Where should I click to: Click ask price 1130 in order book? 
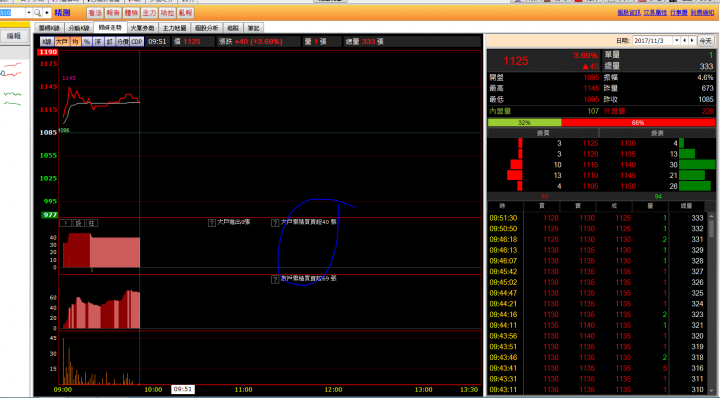click(x=628, y=143)
